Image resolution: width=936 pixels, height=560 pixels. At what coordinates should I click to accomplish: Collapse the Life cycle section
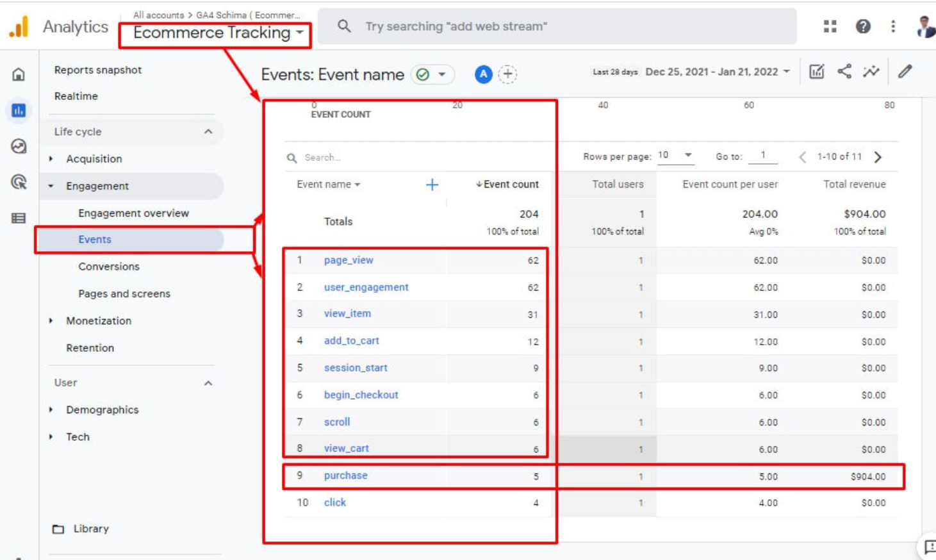coord(208,131)
